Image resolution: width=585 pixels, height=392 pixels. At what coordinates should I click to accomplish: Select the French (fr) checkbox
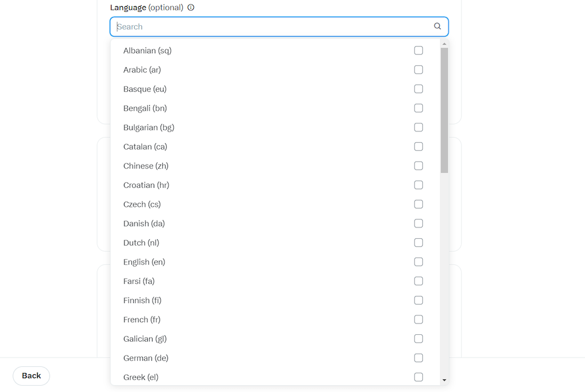pos(418,319)
